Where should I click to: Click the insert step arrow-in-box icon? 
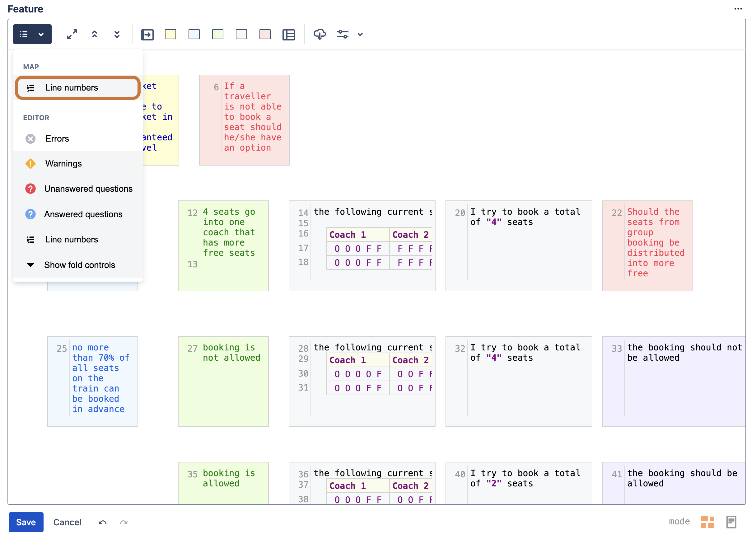point(147,35)
